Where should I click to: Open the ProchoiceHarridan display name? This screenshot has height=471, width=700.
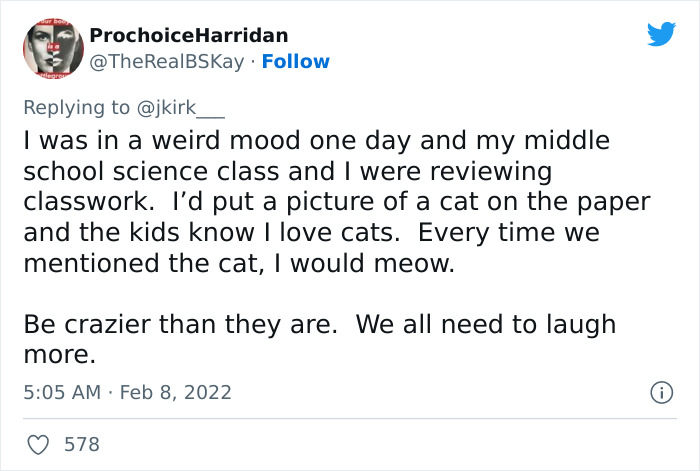(x=188, y=35)
